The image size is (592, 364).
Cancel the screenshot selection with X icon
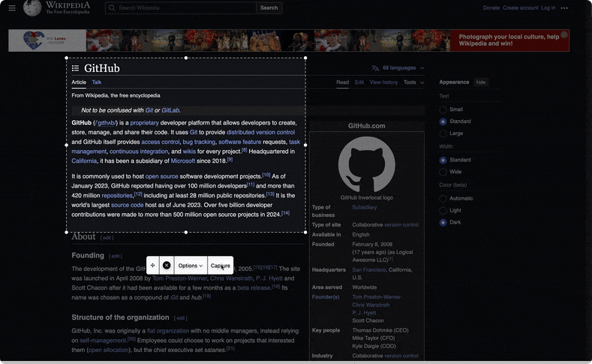point(167,266)
